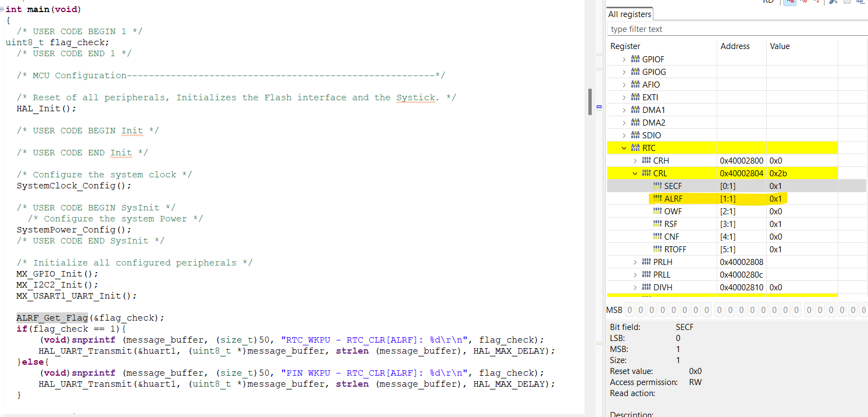Click the RTOFF bit field icon
The image size is (868, 417).
(x=657, y=249)
